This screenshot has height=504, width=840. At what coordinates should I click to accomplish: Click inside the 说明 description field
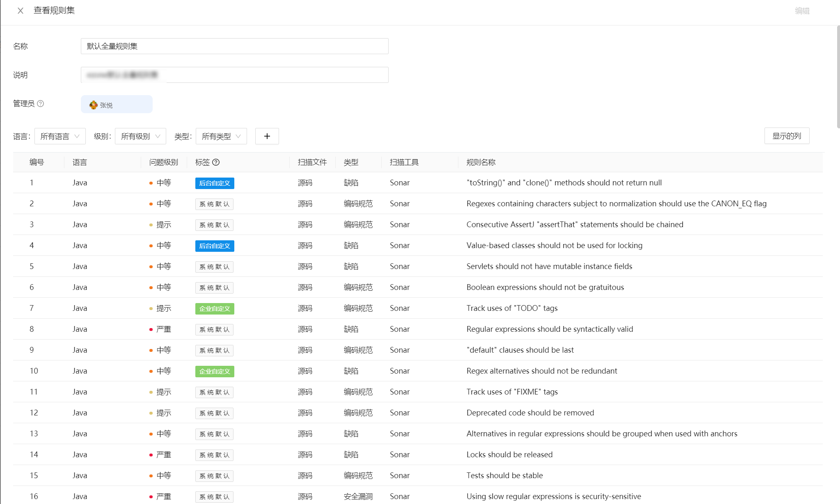(x=234, y=75)
